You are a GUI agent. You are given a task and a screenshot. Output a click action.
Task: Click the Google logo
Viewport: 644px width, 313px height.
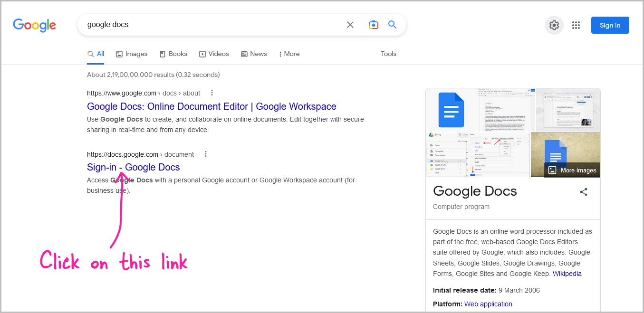[x=34, y=25]
